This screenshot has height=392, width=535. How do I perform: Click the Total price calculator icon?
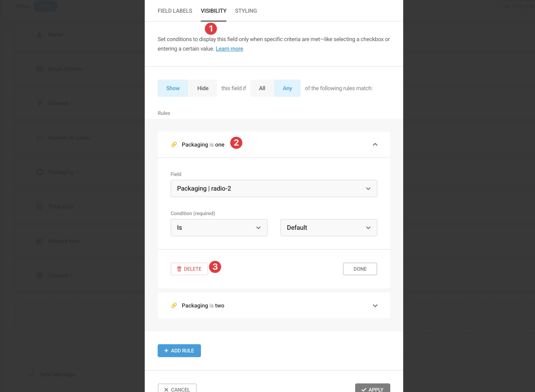(x=40, y=207)
